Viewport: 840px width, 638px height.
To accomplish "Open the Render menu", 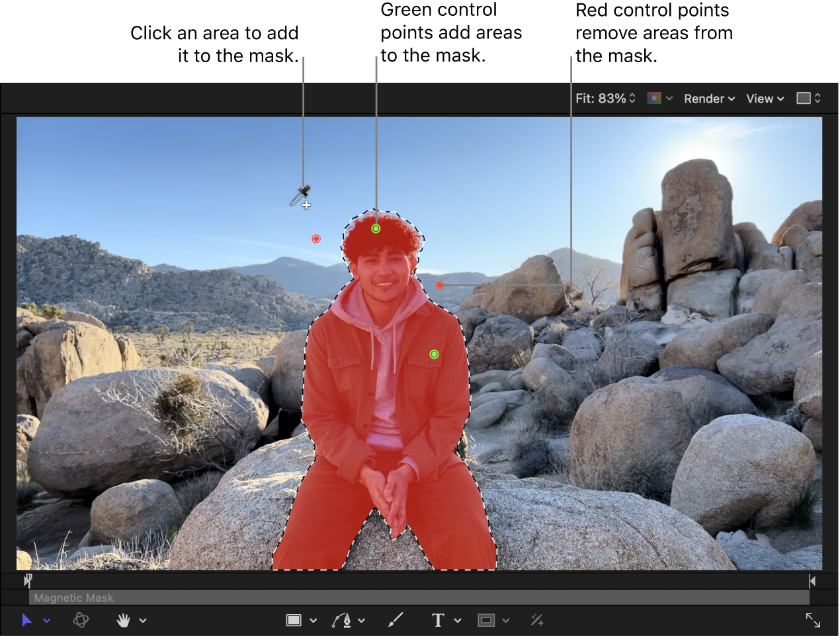I will (x=709, y=99).
